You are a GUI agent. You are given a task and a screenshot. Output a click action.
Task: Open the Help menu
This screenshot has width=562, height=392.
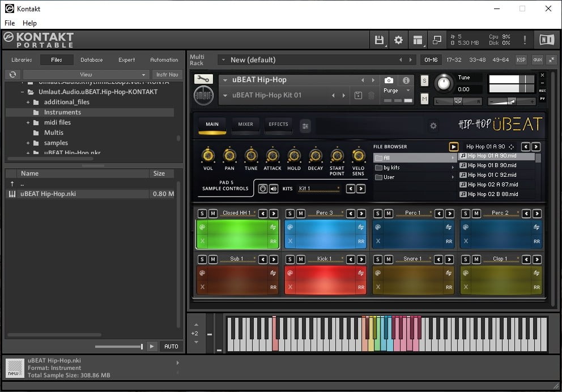29,23
